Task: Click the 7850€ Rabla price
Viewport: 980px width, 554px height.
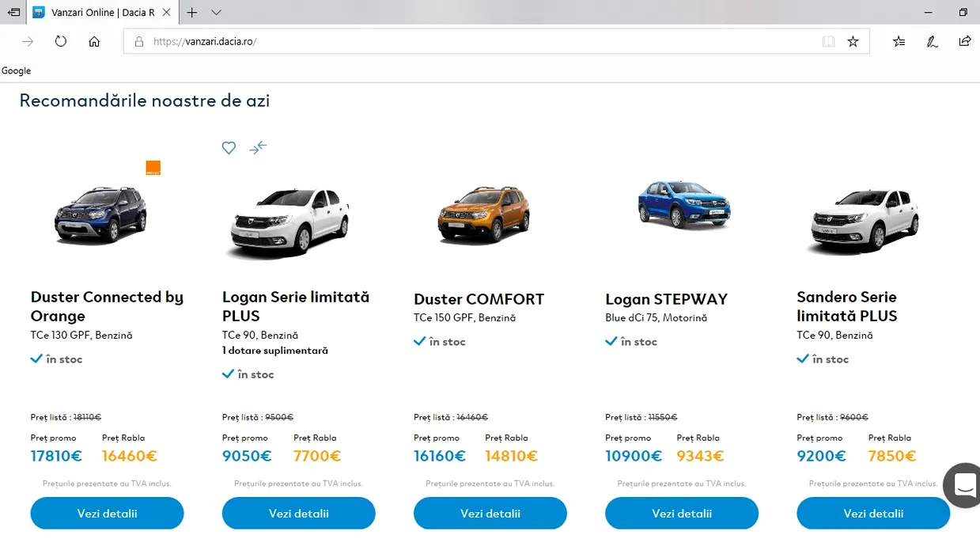Action: tap(892, 456)
